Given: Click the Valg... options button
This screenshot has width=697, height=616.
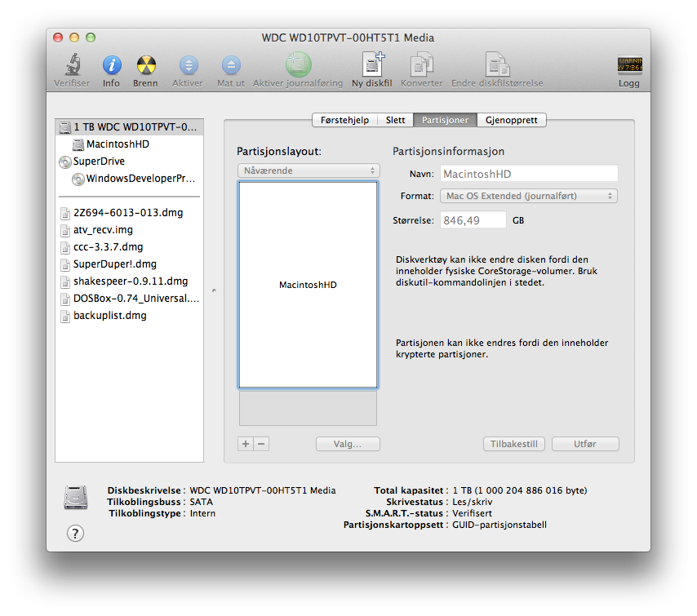Looking at the screenshot, I should pos(348,444).
